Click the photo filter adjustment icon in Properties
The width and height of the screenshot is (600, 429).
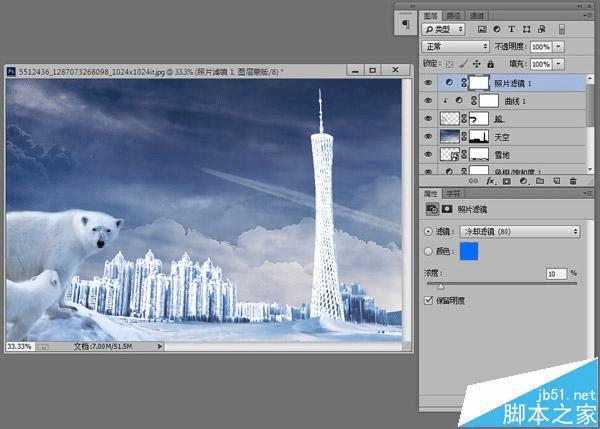432,209
